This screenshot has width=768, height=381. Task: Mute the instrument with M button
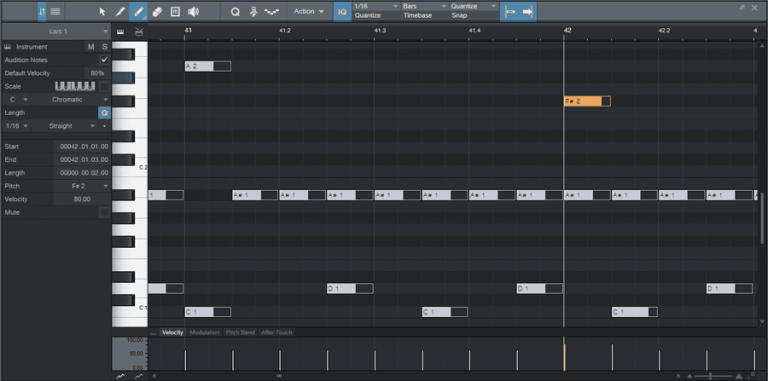pos(91,47)
